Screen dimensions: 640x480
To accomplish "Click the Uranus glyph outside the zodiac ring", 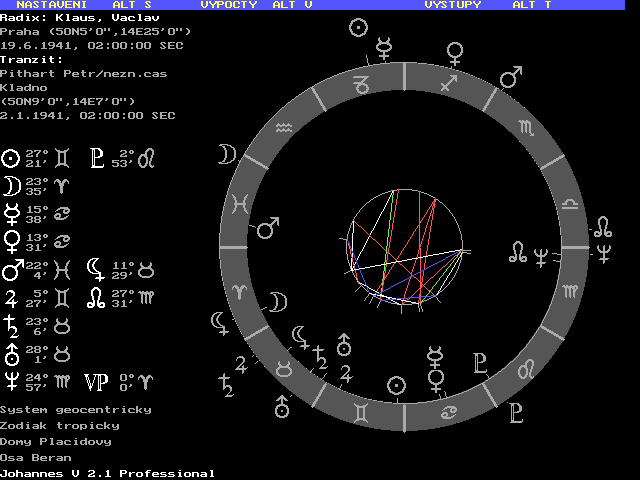I will coord(282,407).
